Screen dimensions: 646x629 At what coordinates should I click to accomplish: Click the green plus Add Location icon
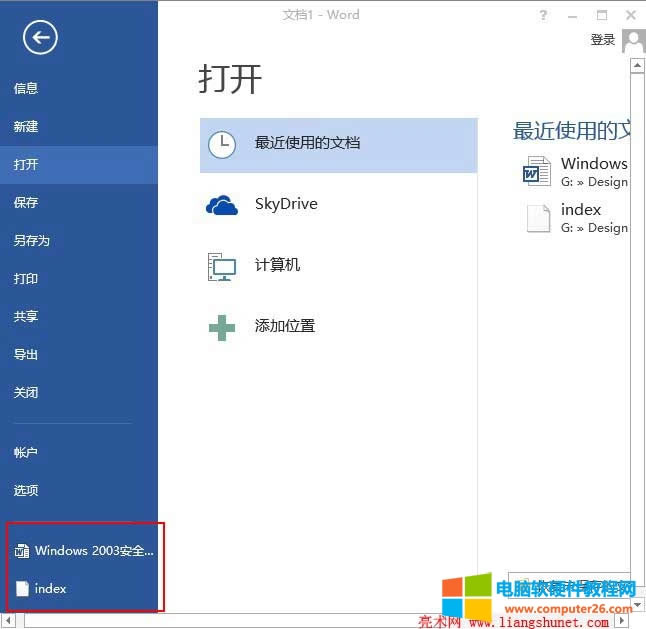click(221, 326)
